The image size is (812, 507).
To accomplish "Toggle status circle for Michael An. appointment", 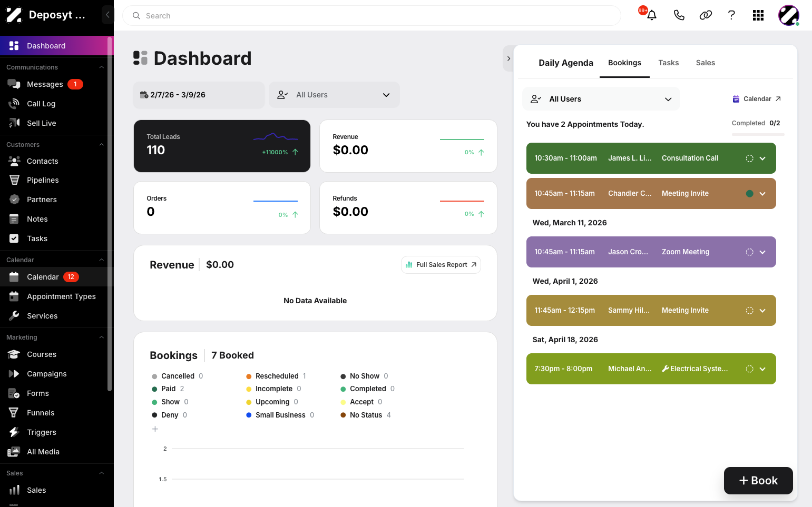I will click(x=749, y=369).
